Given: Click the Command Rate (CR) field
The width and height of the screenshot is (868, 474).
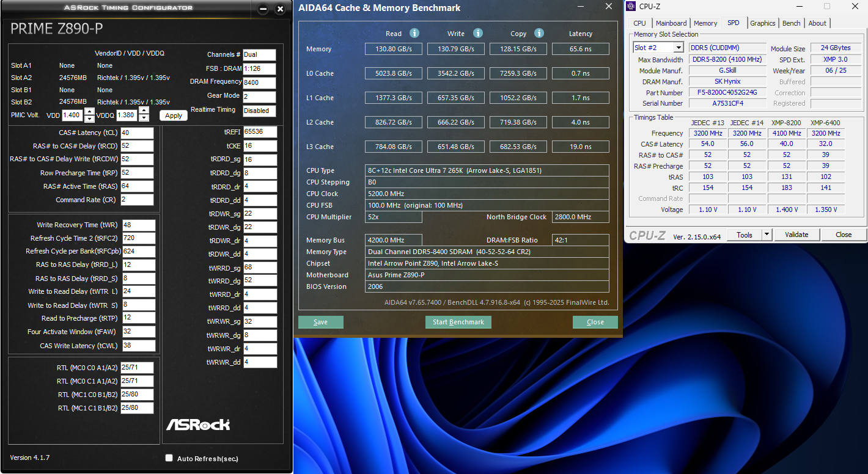Looking at the screenshot, I should pyautogui.click(x=137, y=200).
